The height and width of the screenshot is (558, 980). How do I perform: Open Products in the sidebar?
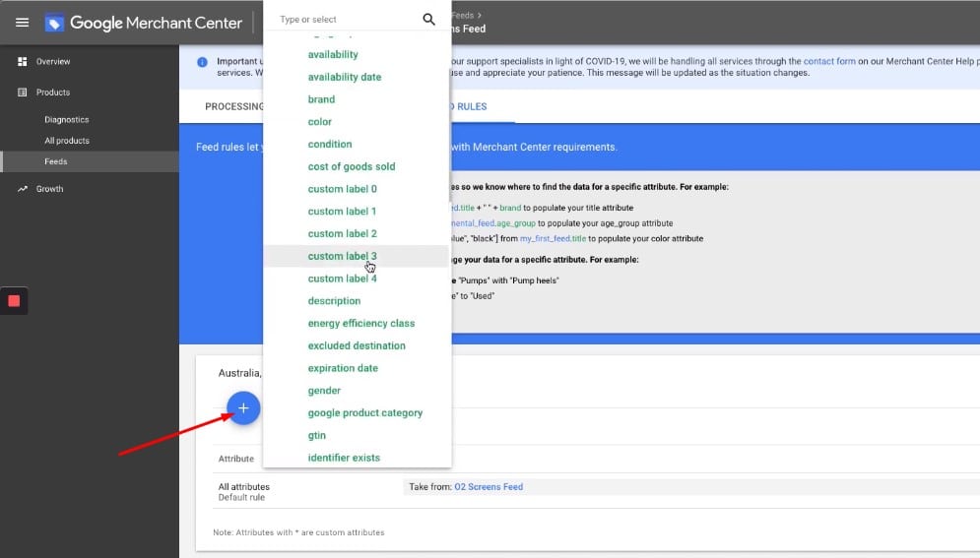[x=53, y=92]
